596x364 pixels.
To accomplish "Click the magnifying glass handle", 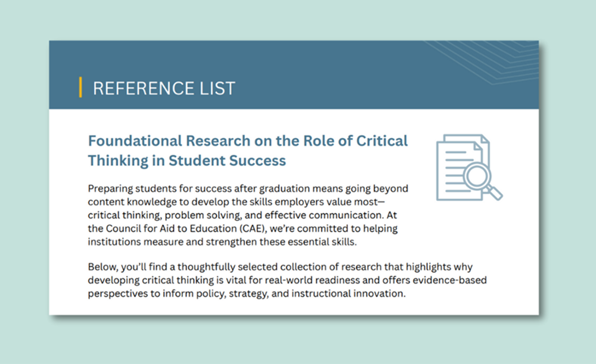I will [x=494, y=192].
